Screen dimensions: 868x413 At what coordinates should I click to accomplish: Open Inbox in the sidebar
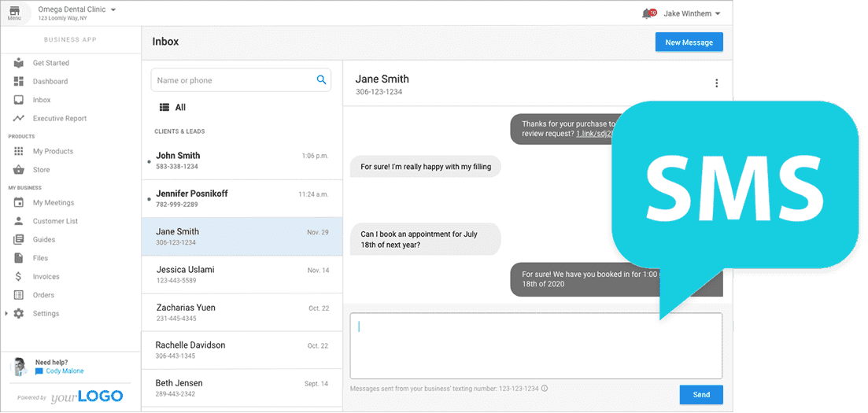pyautogui.click(x=41, y=100)
